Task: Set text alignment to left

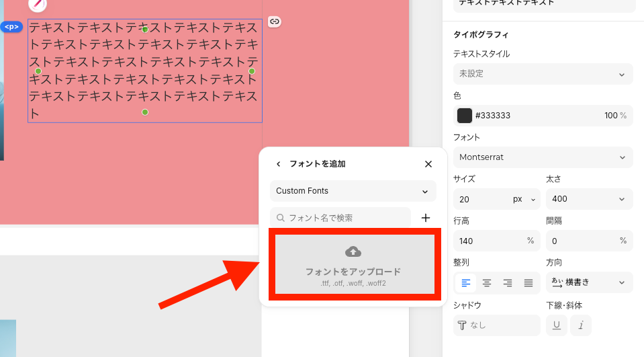Action: point(465,283)
